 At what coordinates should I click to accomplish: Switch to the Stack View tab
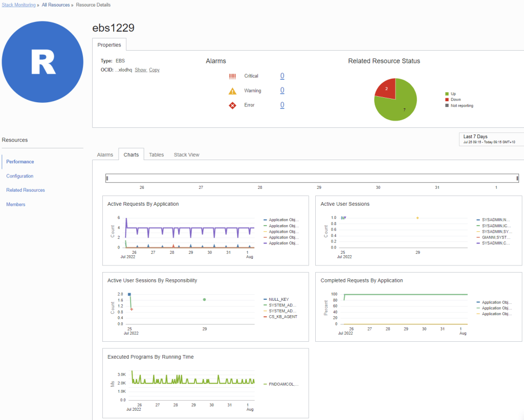[x=186, y=154]
